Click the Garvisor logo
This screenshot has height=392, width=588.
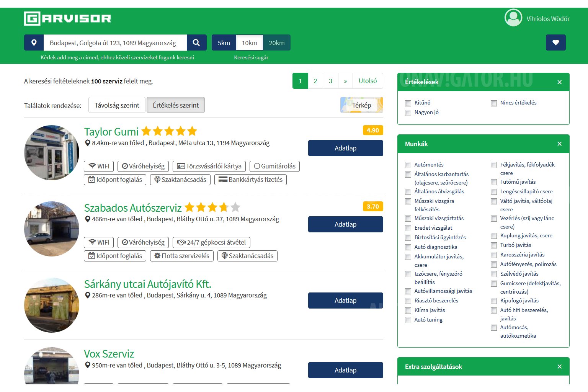[67, 18]
